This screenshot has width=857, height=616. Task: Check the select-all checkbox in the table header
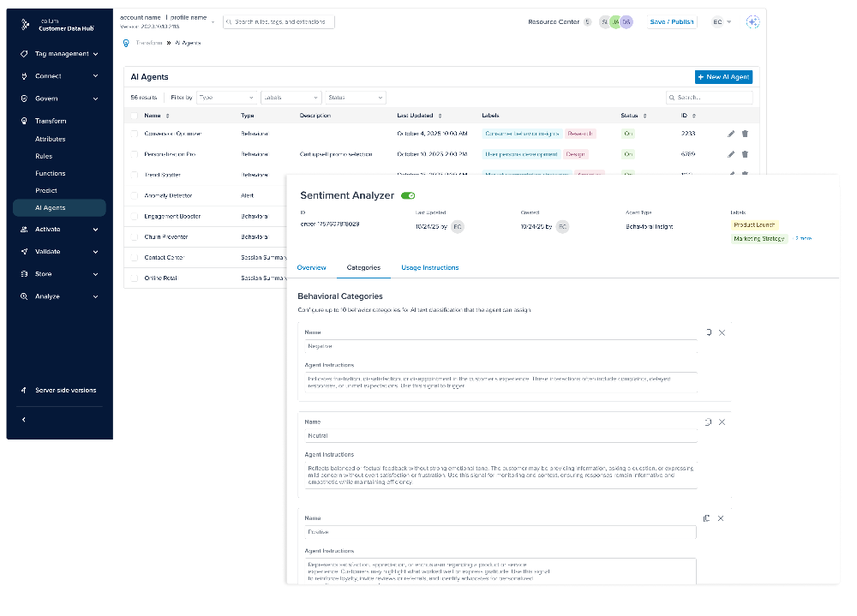pos(133,115)
